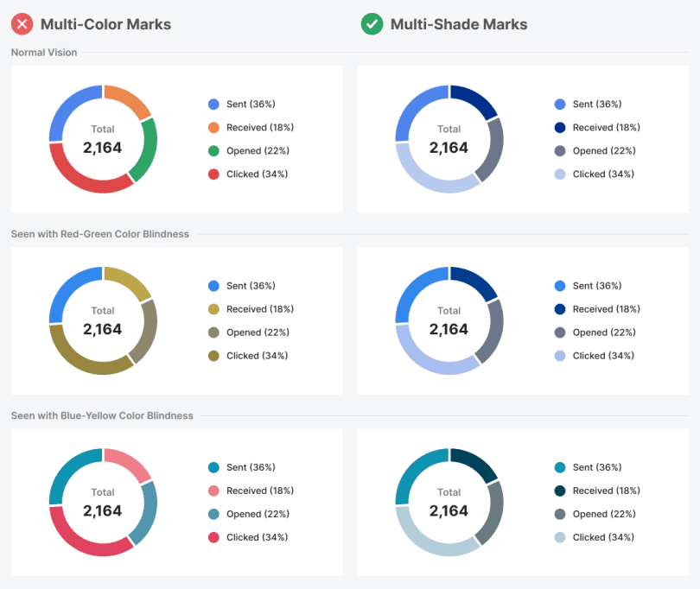700x589 pixels.
Task: Select the Multi-Color Marks heading
Action: coord(105,24)
